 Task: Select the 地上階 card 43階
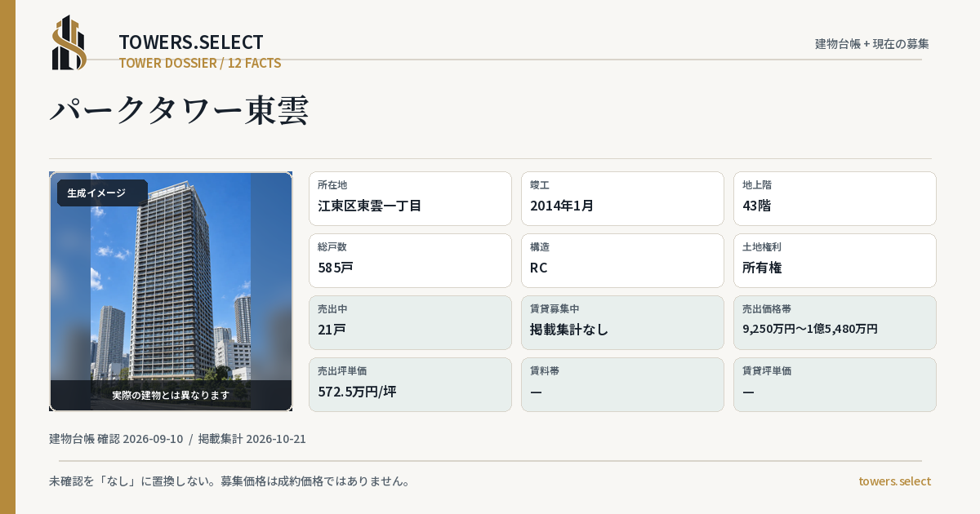835,198
